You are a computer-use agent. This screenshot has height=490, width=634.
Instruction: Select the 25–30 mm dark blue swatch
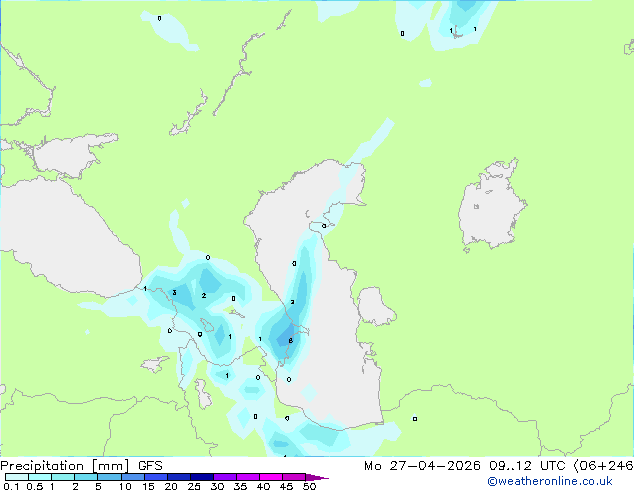202,477
